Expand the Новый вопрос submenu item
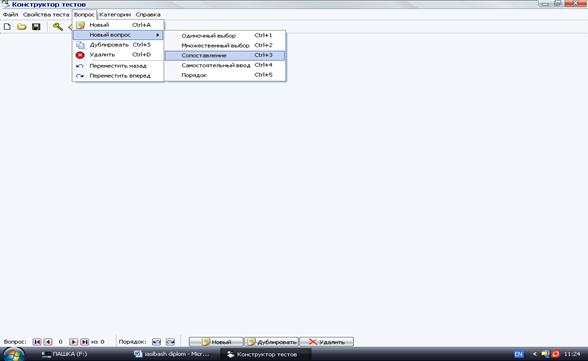Viewport: 588px width, 361px height. (118, 35)
